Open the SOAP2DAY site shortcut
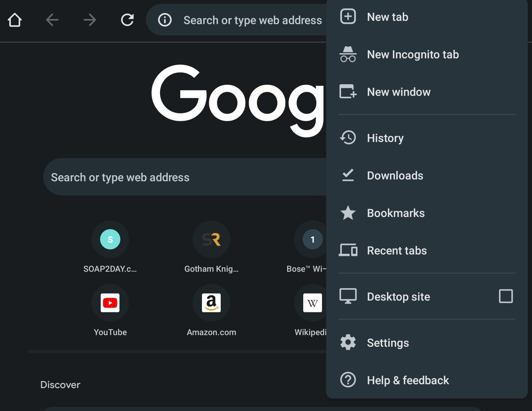The image size is (532, 411). coord(110,239)
